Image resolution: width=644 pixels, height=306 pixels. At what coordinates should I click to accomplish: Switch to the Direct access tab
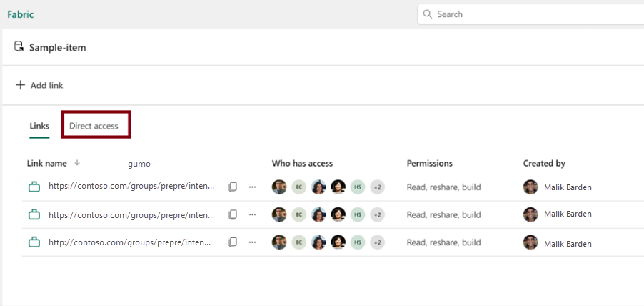pos(94,126)
